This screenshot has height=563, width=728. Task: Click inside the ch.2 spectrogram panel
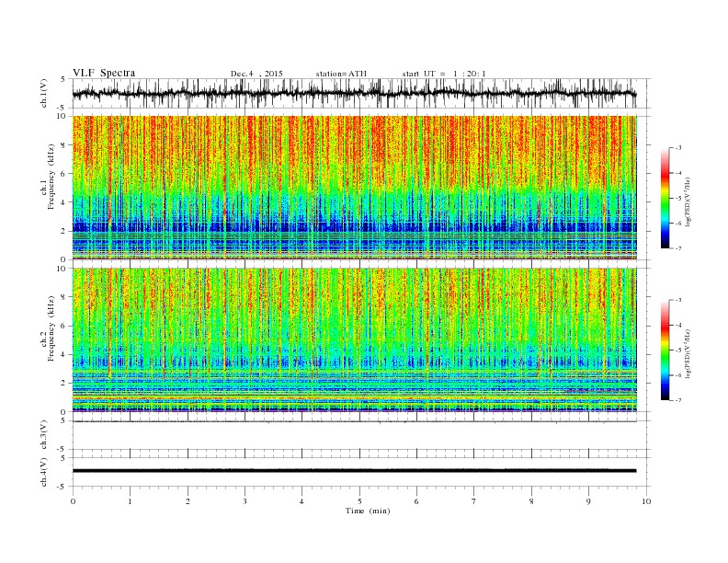(354, 340)
